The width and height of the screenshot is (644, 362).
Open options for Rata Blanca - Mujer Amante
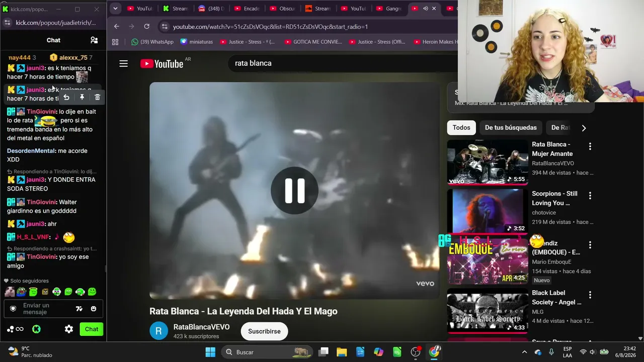(x=590, y=146)
